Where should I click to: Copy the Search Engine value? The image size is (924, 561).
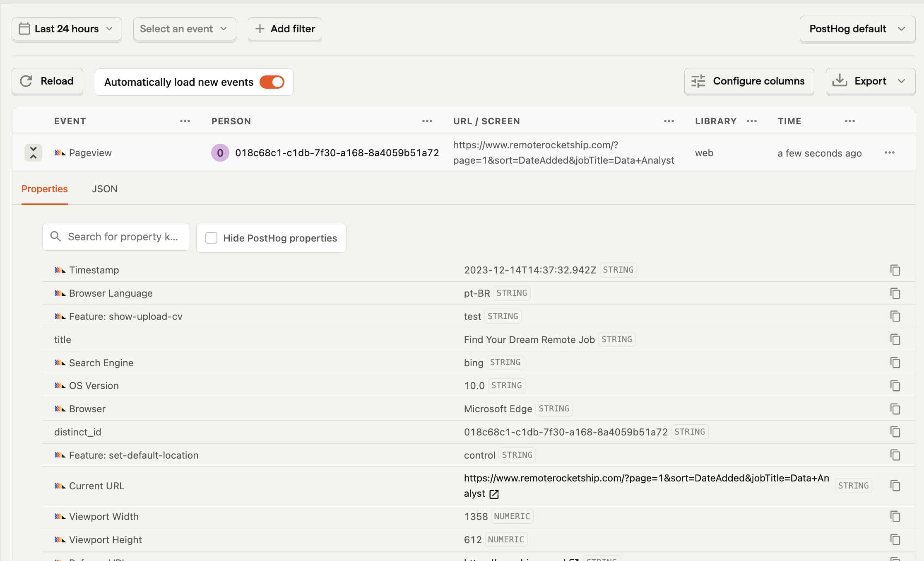[x=895, y=363]
